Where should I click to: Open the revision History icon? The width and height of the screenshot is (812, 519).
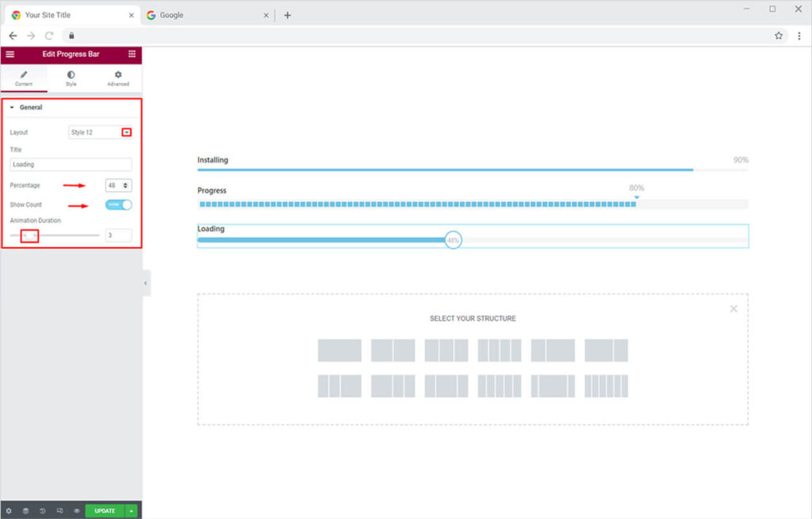pyautogui.click(x=42, y=511)
